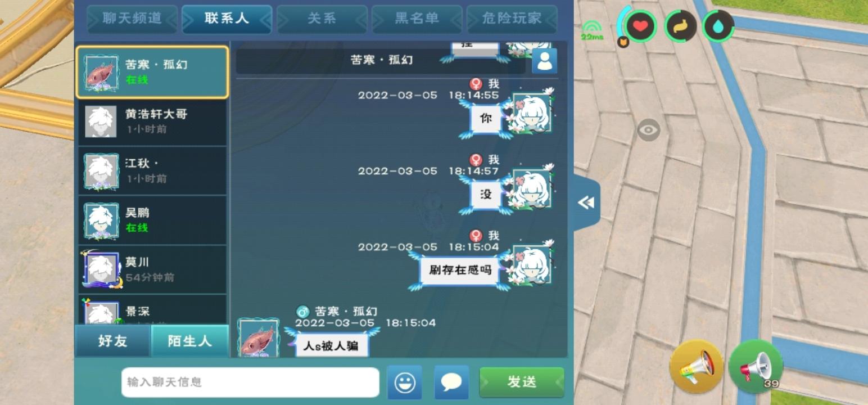The width and height of the screenshot is (868, 405).
Task: Select the 陌生人 strangers list button
Action: [x=190, y=341]
